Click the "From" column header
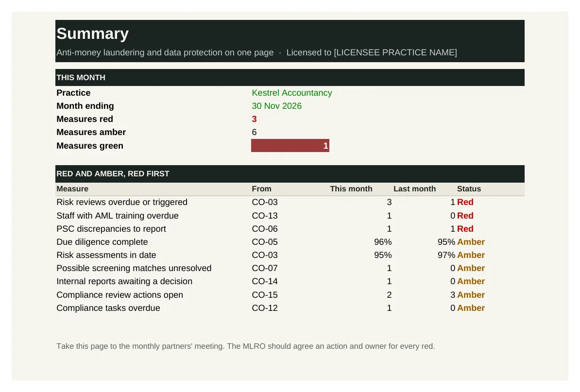Screen dimensions: 580x392 (261, 189)
